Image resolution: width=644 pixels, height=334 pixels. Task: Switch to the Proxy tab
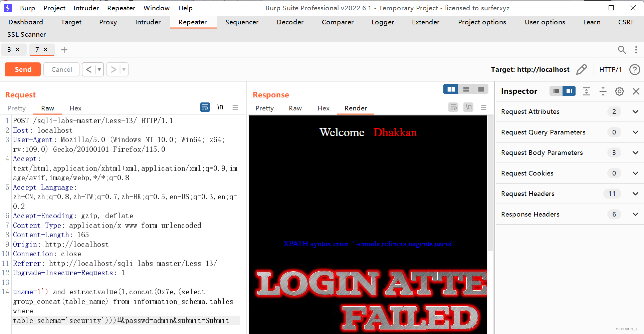click(x=108, y=22)
